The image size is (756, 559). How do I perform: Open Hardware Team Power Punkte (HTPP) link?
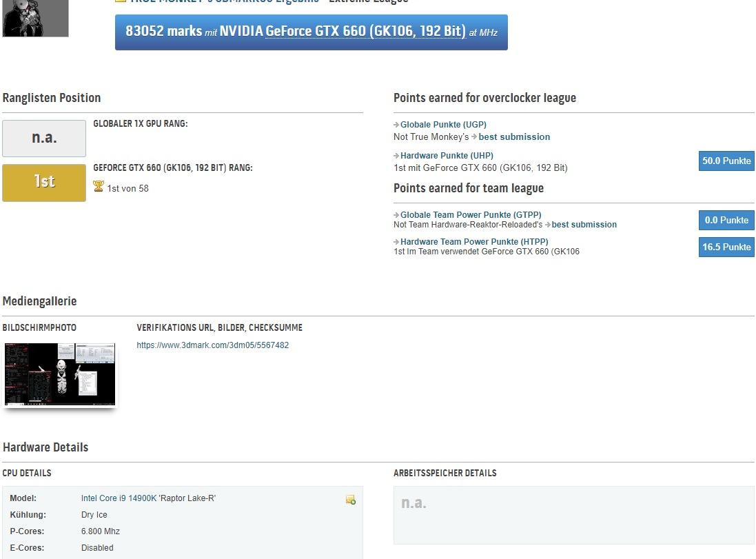(474, 242)
